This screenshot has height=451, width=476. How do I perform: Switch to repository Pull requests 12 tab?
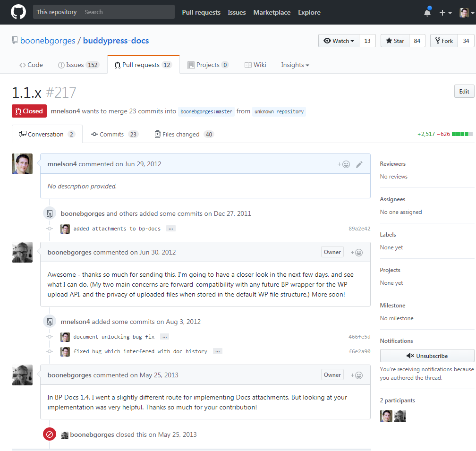tap(143, 65)
